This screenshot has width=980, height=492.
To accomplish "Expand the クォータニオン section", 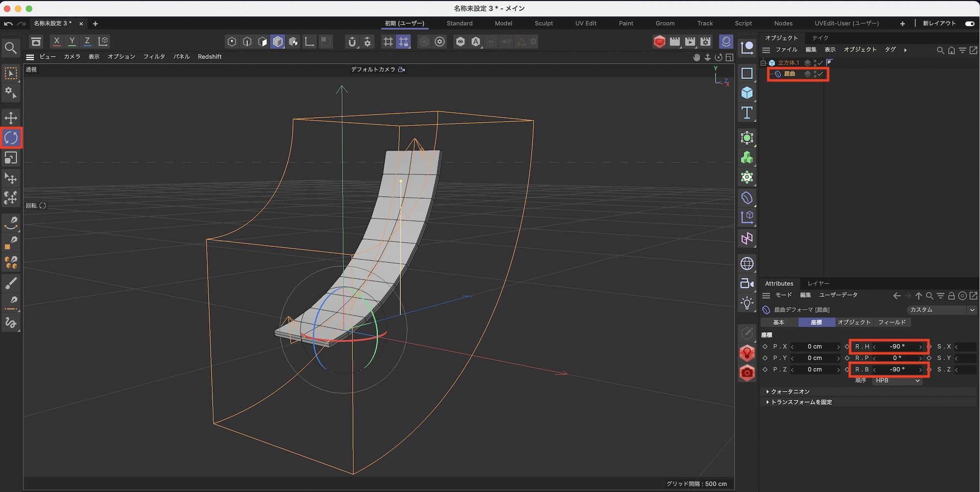I will point(790,392).
